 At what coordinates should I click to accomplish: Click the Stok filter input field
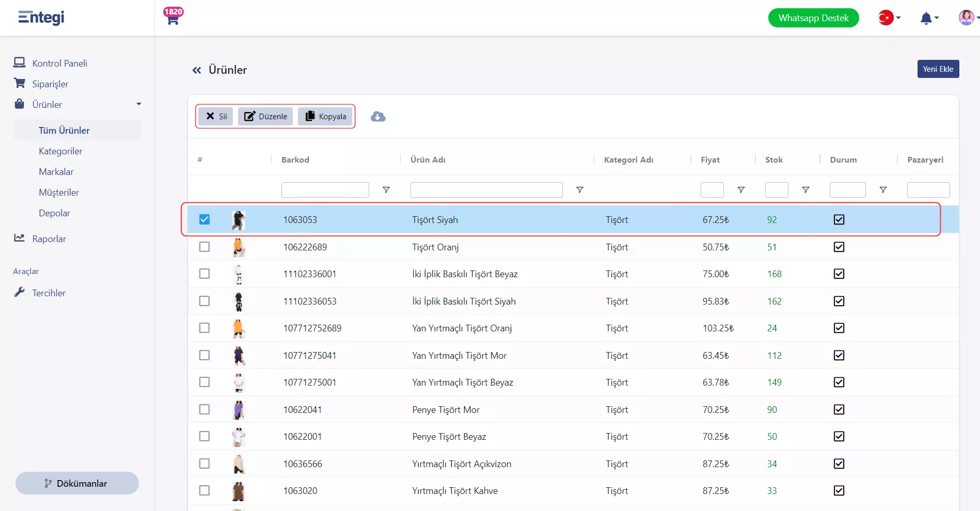pos(777,190)
